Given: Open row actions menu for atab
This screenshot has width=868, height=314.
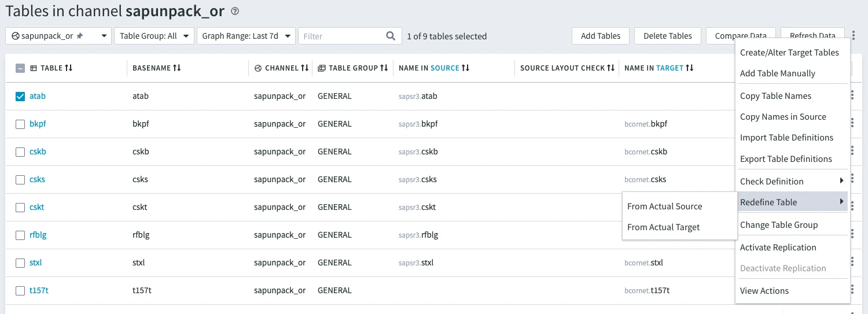Looking at the screenshot, I should coord(852,96).
